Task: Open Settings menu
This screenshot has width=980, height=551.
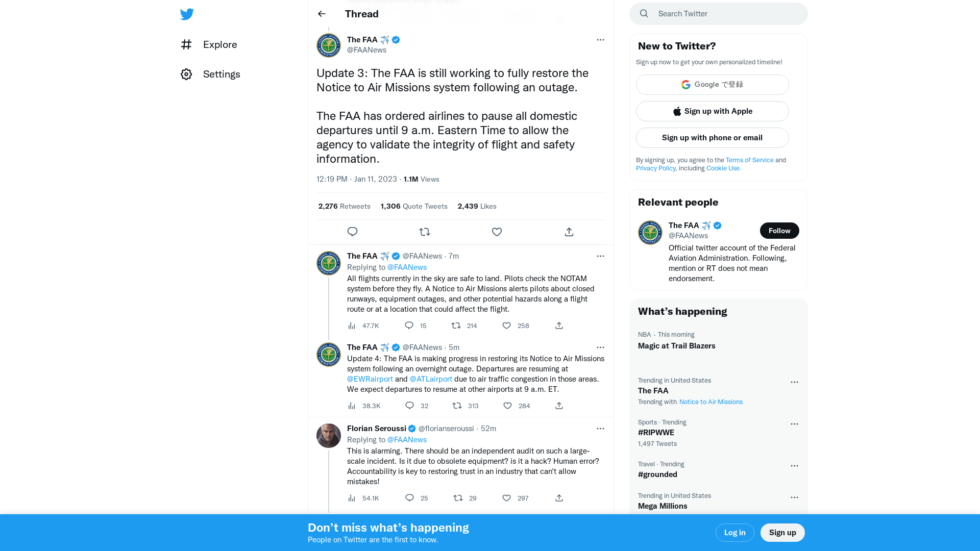Action: pos(210,73)
